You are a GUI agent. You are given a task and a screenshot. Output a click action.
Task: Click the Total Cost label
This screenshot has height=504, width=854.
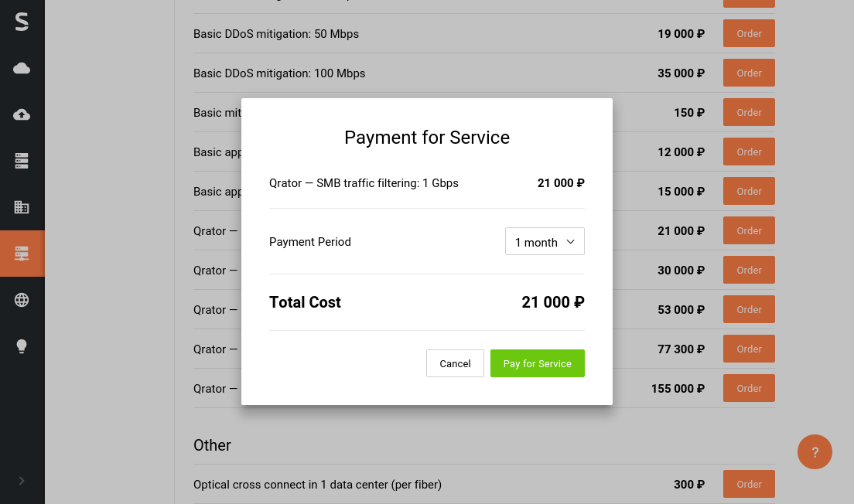tap(305, 302)
